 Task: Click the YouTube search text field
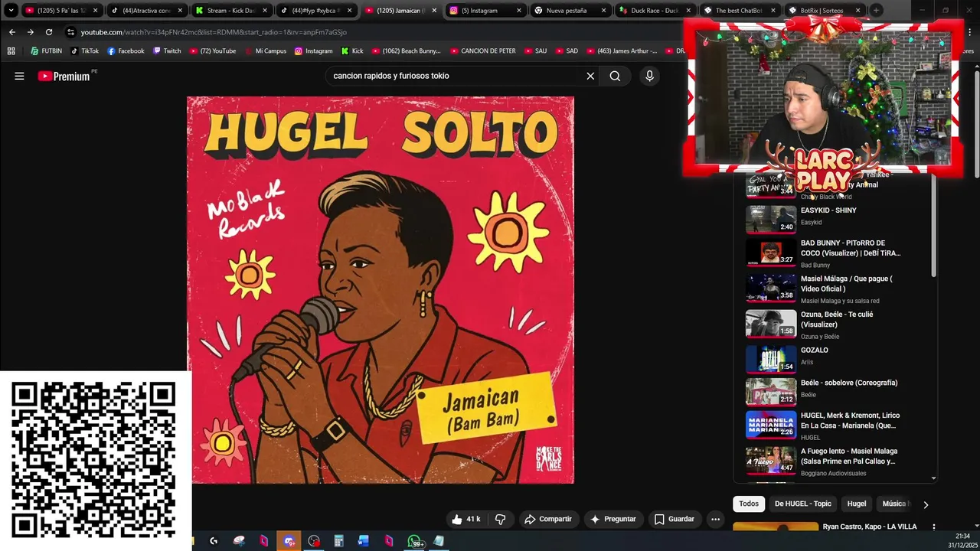click(456, 76)
